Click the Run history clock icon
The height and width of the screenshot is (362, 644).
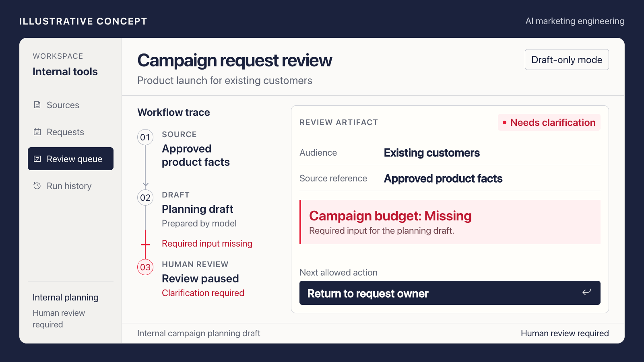37,186
